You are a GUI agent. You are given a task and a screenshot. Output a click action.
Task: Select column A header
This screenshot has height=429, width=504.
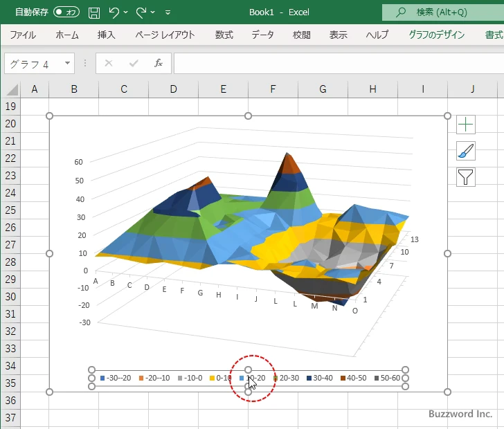point(35,89)
